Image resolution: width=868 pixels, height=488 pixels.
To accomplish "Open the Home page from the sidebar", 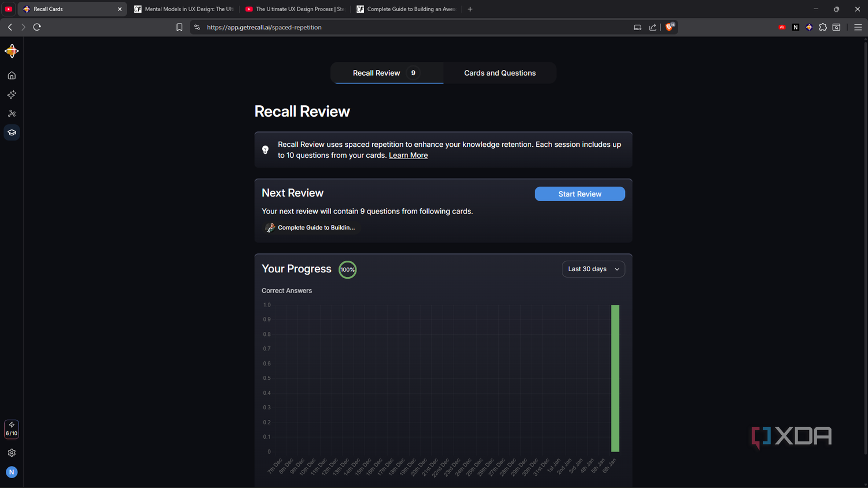I will [12, 75].
